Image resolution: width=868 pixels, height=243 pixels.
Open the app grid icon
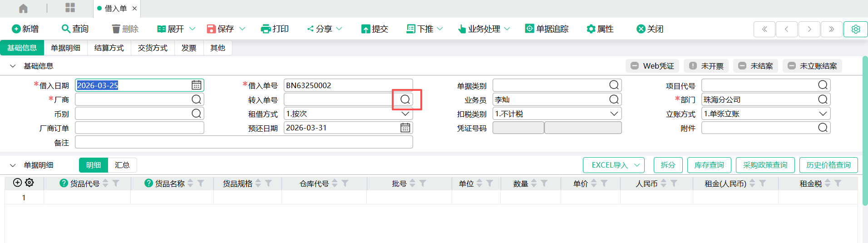coord(70,8)
